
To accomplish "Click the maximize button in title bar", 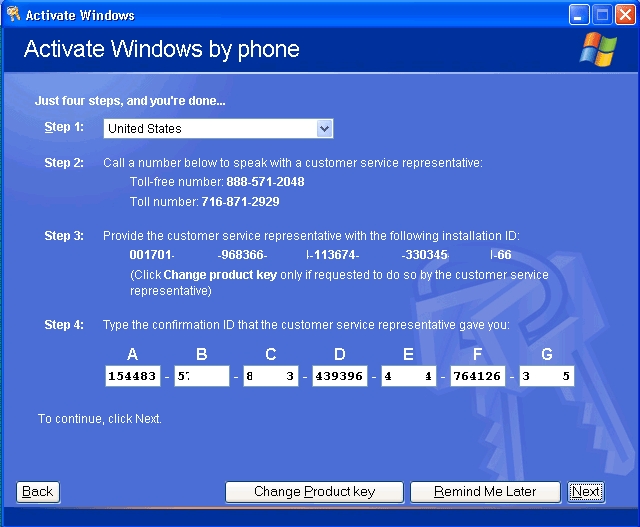I will point(602,15).
